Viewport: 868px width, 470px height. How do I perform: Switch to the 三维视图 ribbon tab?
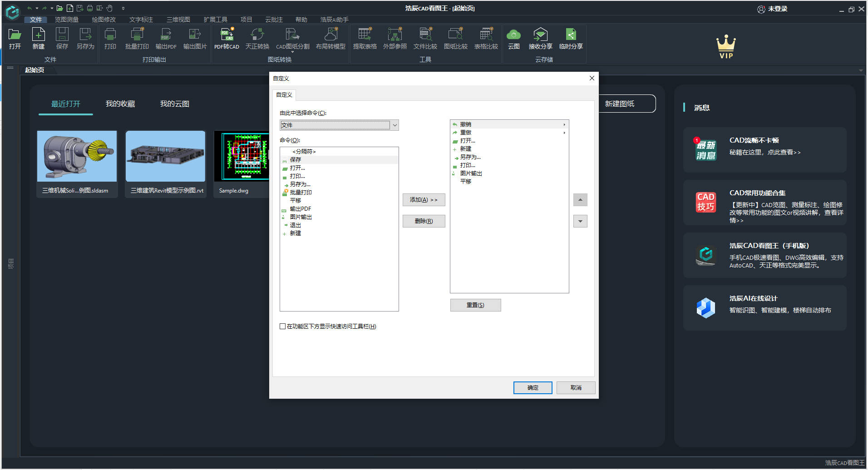pos(178,20)
